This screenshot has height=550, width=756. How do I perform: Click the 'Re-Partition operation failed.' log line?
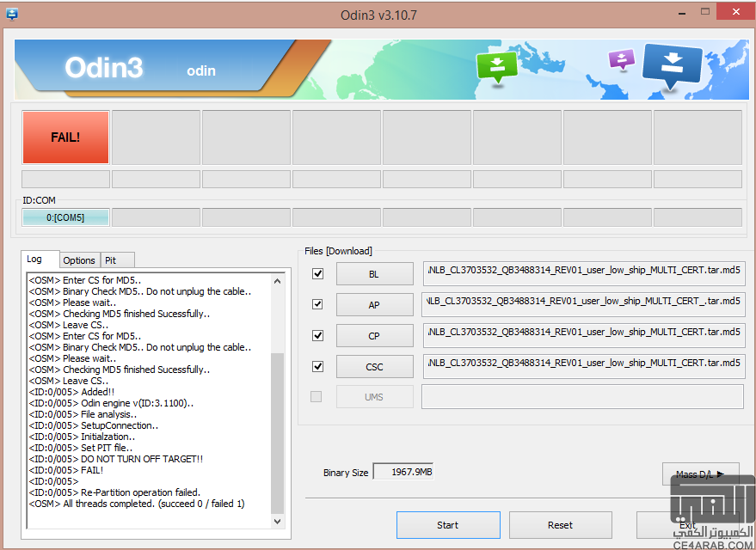pyautogui.click(x=114, y=492)
